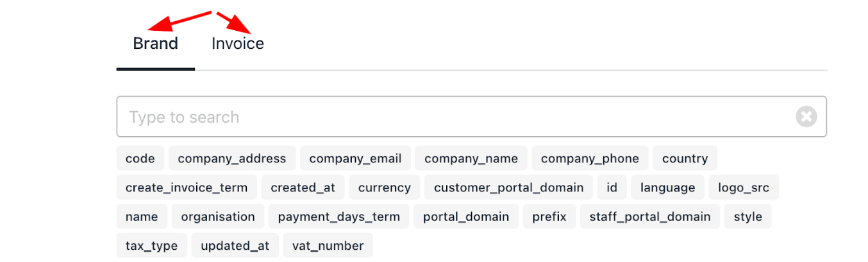The height and width of the screenshot is (262, 868).
Task: Choose the company_email tag
Action: (355, 159)
